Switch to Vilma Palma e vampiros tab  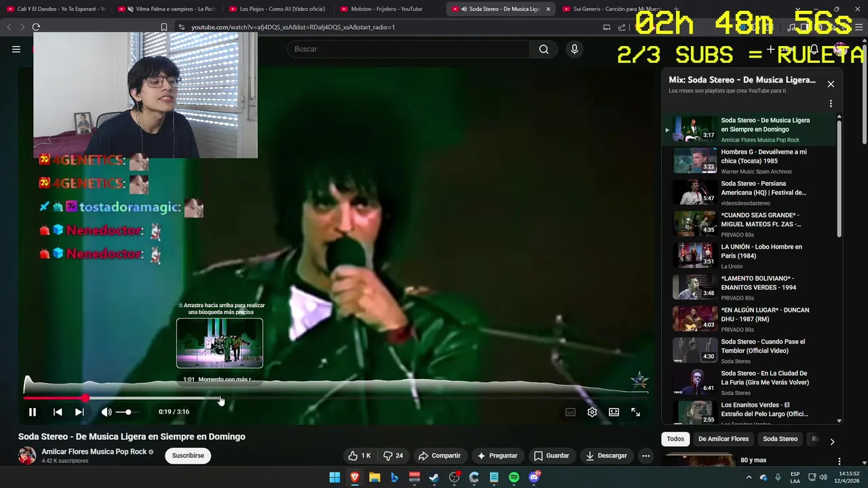(166, 9)
